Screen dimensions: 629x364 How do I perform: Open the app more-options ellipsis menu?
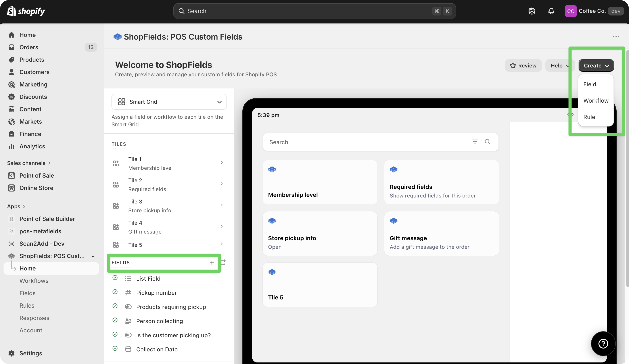coord(616,37)
